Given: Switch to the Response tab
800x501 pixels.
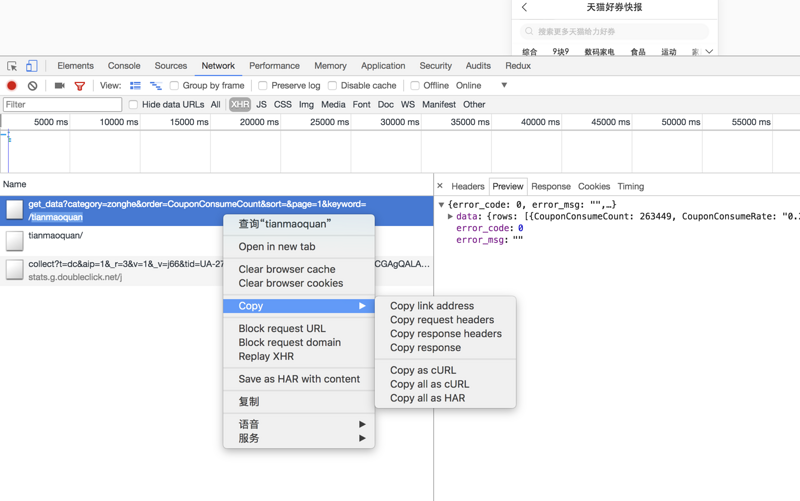Looking at the screenshot, I should point(551,186).
